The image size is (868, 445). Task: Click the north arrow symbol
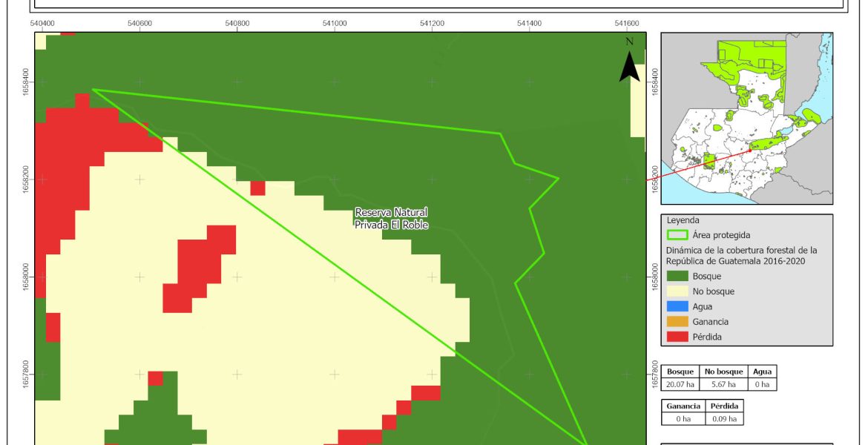[x=629, y=62]
